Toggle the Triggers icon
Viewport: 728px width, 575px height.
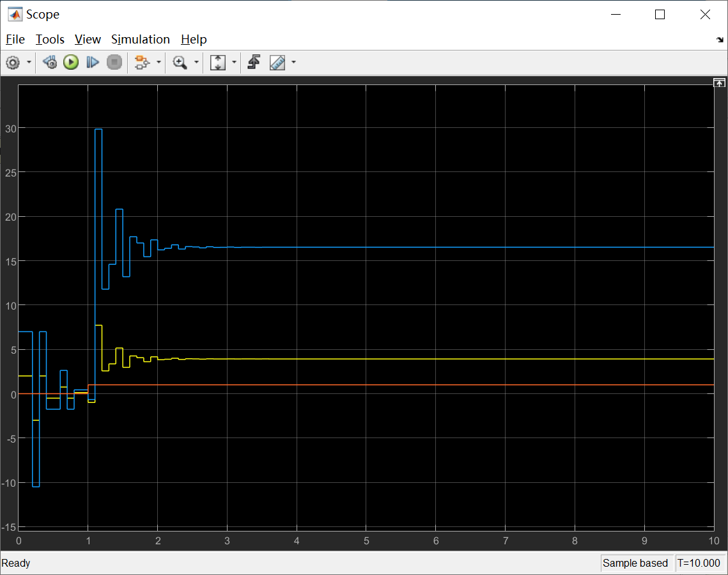click(254, 62)
